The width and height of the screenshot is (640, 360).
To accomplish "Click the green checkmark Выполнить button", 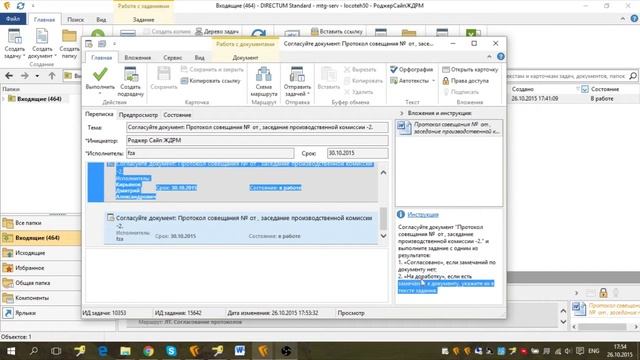I will click(x=100, y=79).
